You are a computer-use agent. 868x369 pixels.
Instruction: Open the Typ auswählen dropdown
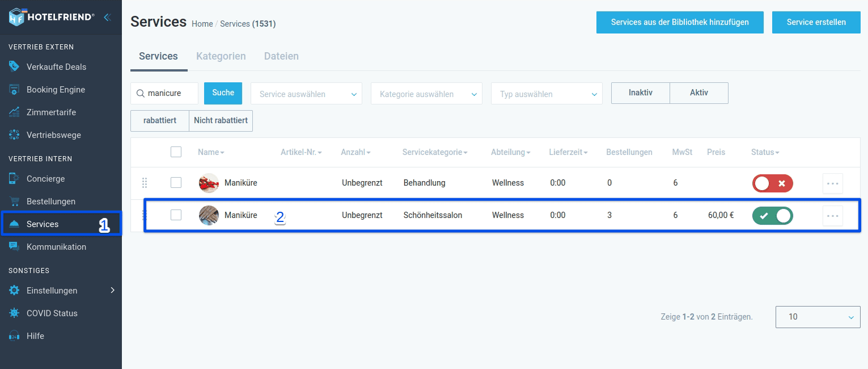(547, 94)
